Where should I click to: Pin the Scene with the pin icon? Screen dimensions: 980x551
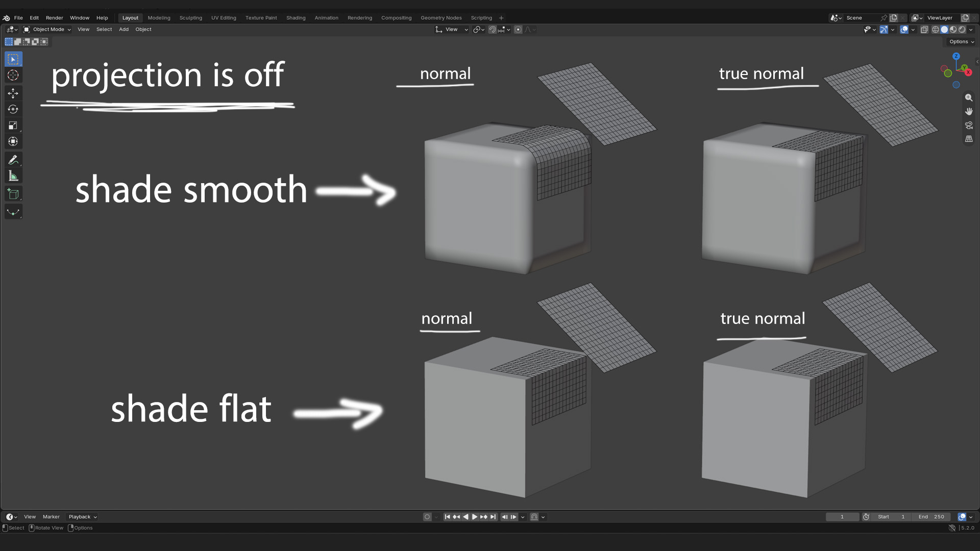[884, 18]
